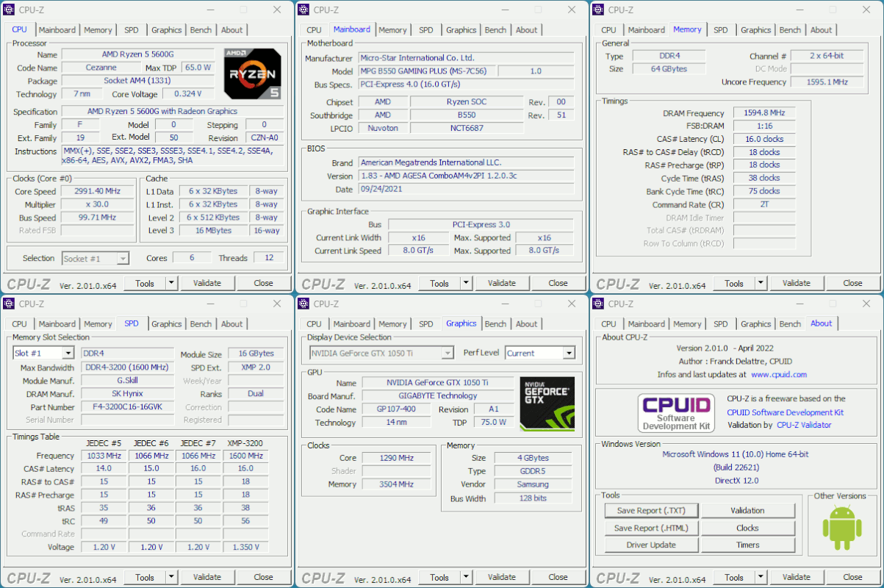Click the CPUID Software Development Kit logo
Viewport: 884px width, 588px height.
point(676,413)
